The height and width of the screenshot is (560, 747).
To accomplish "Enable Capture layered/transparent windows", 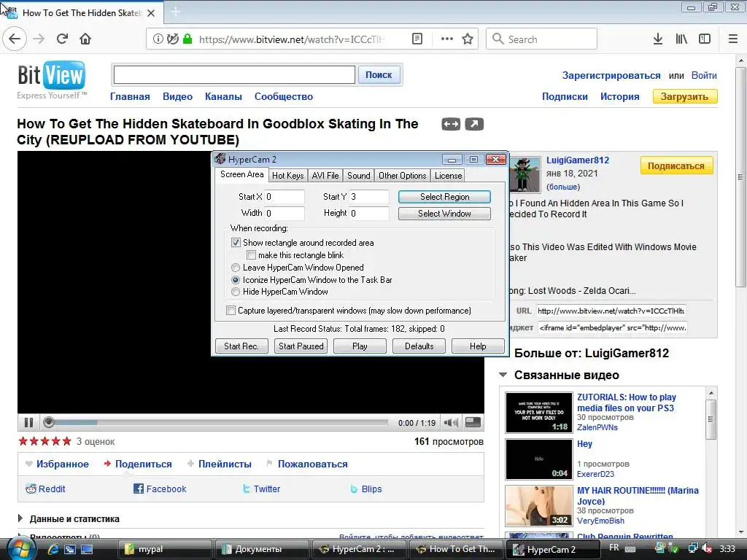I will (231, 311).
